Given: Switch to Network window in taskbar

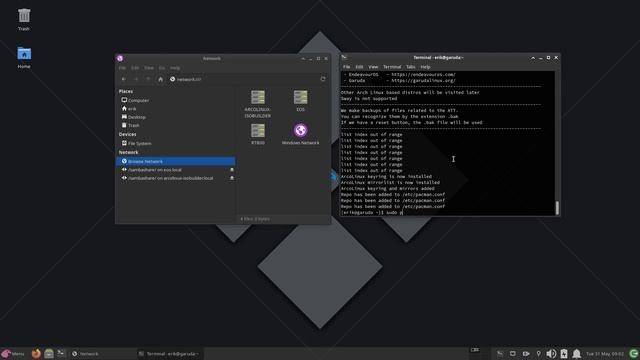Looking at the screenshot, I should pos(102,354).
